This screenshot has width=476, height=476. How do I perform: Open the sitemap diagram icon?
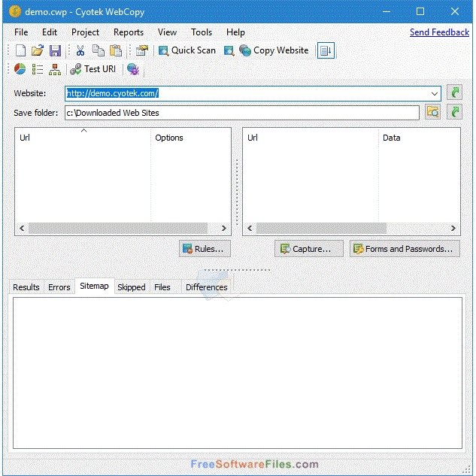[x=55, y=69]
